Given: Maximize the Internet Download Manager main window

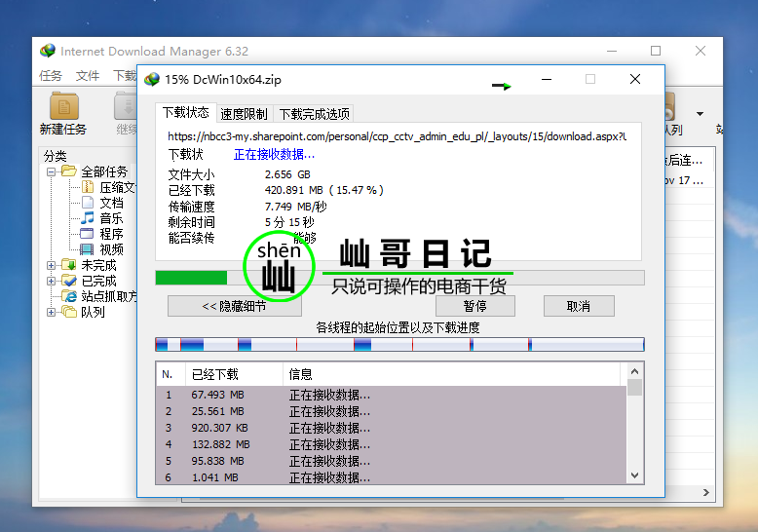Looking at the screenshot, I should [656, 51].
